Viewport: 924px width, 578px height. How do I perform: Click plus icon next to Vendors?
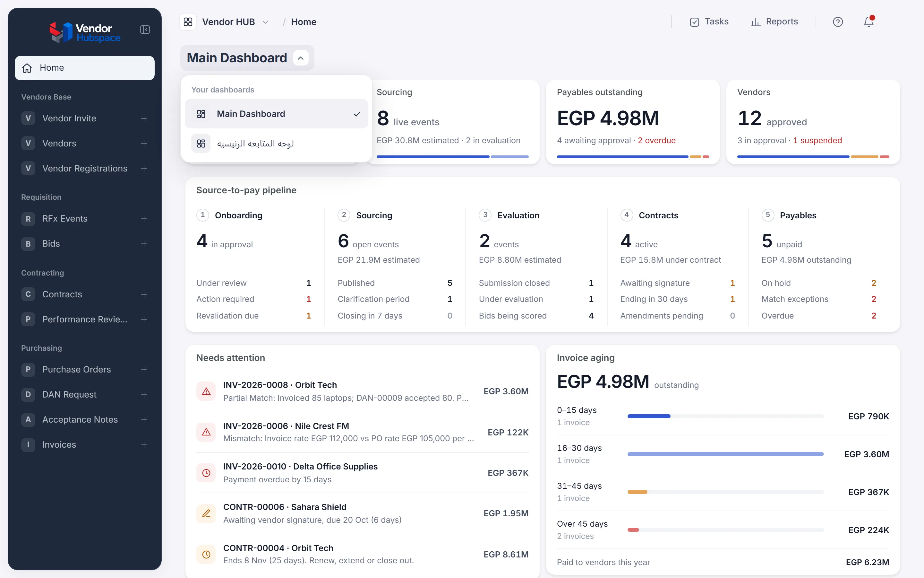(x=144, y=144)
